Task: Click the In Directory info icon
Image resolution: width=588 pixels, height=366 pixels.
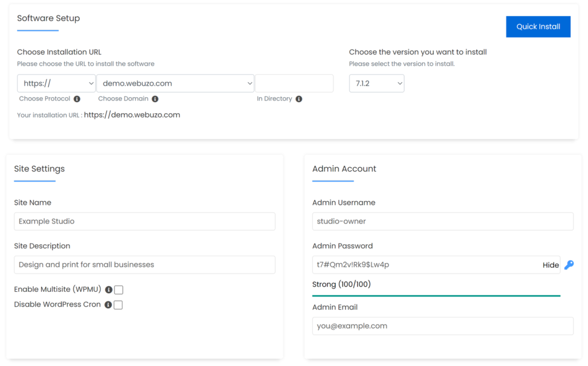Action: [x=299, y=99]
